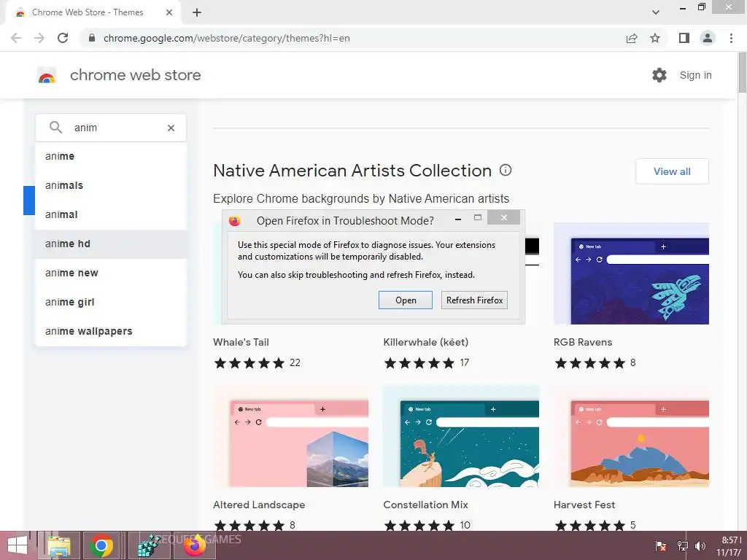Minimize the Firefox Troubleshoot dialog

pyautogui.click(x=458, y=219)
